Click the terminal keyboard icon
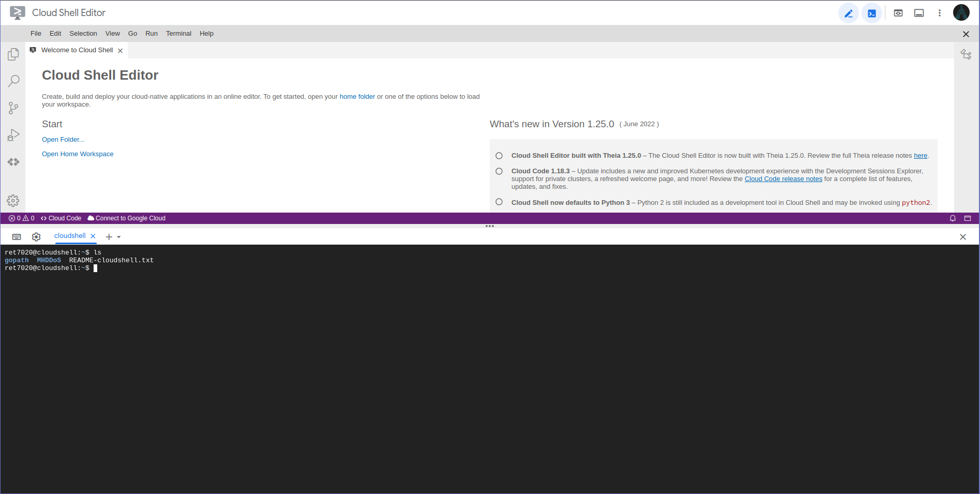Image resolution: width=980 pixels, height=494 pixels. click(x=17, y=237)
